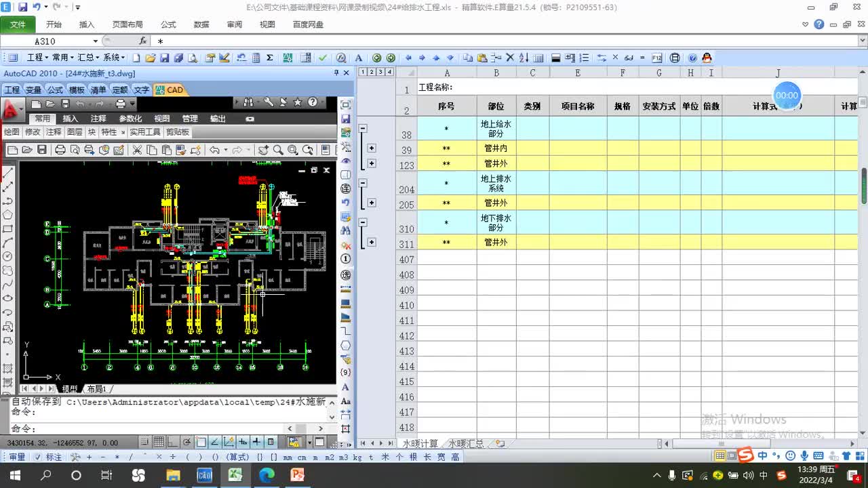
Task: Insert the kg unit button
Action: [357, 457]
